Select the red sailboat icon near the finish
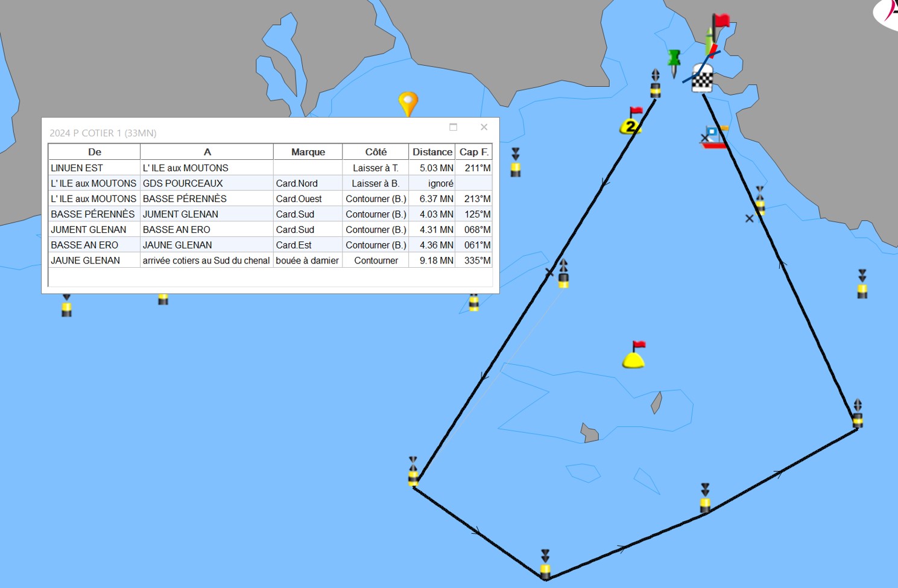The image size is (898, 588). click(714, 138)
